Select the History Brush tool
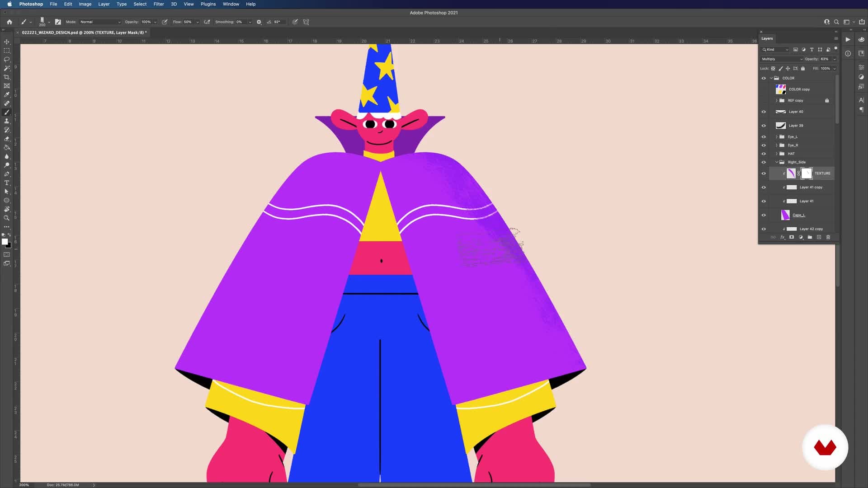Viewport: 868px width, 488px height. (7, 130)
